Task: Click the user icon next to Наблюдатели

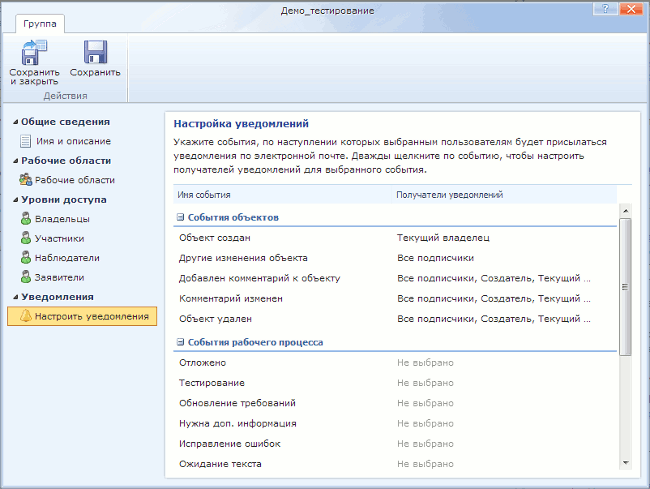Action: (x=26, y=257)
